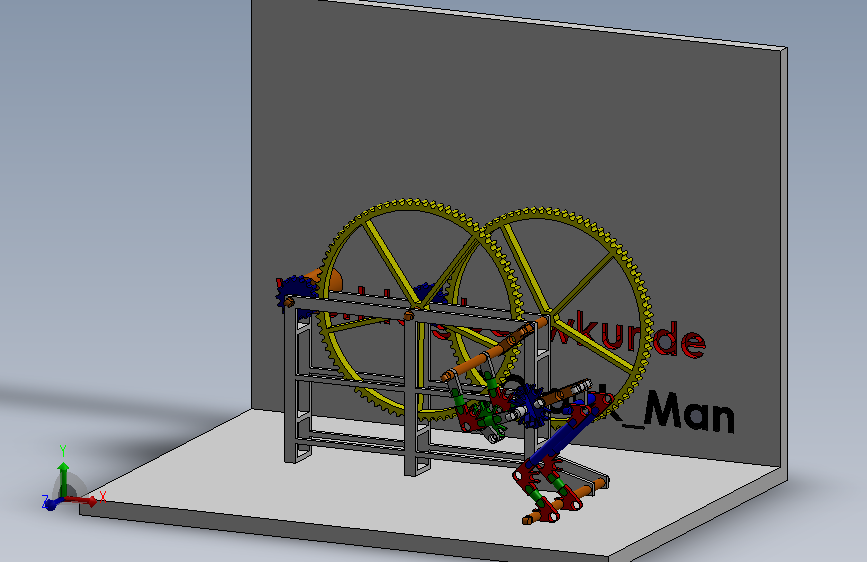Click the blue Z axis of the view triad
This screenshot has width=867, height=562.
(51, 503)
